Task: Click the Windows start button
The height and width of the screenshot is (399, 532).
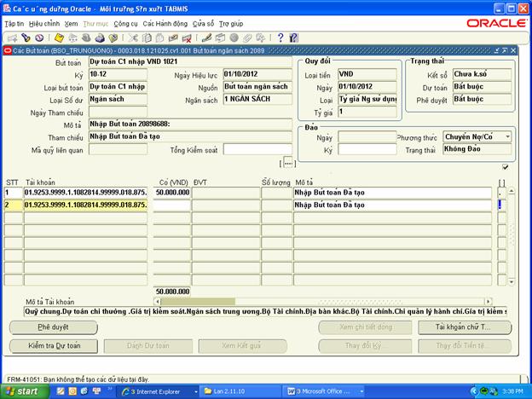Action: click(22, 391)
